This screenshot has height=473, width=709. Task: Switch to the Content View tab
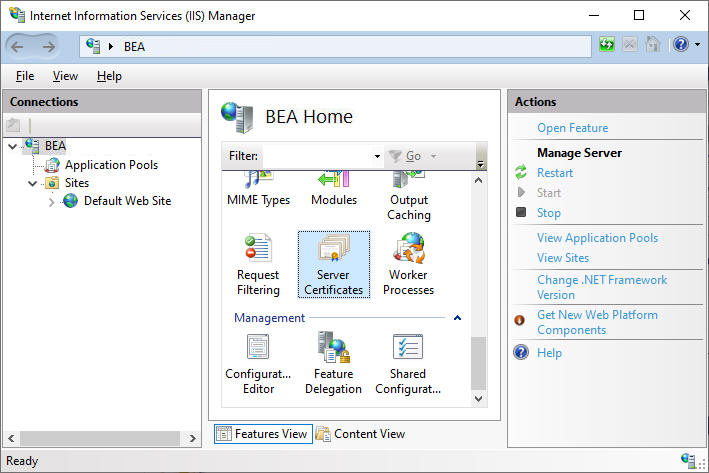point(360,434)
